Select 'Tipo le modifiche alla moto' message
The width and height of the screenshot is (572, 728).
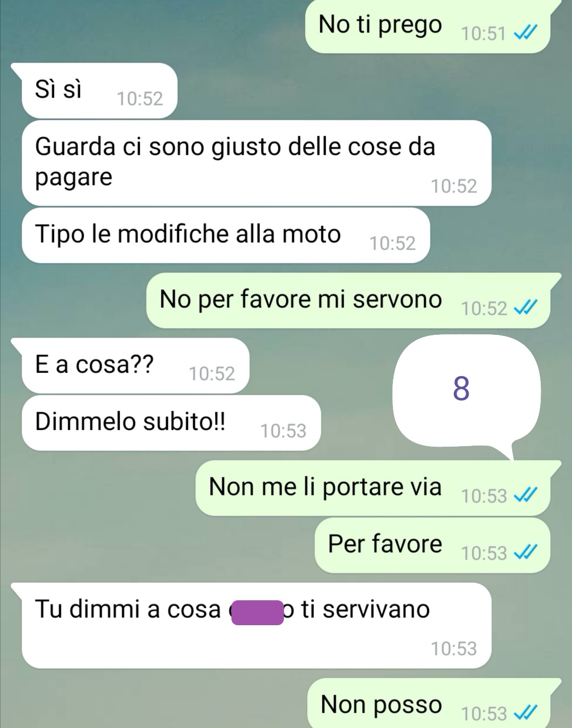[226, 235]
